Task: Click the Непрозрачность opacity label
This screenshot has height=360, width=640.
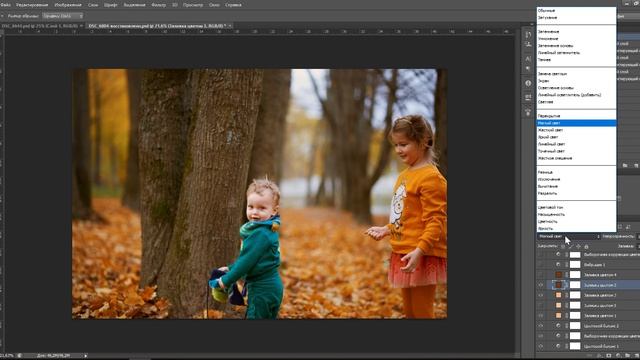Action: pyautogui.click(x=618, y=236)
